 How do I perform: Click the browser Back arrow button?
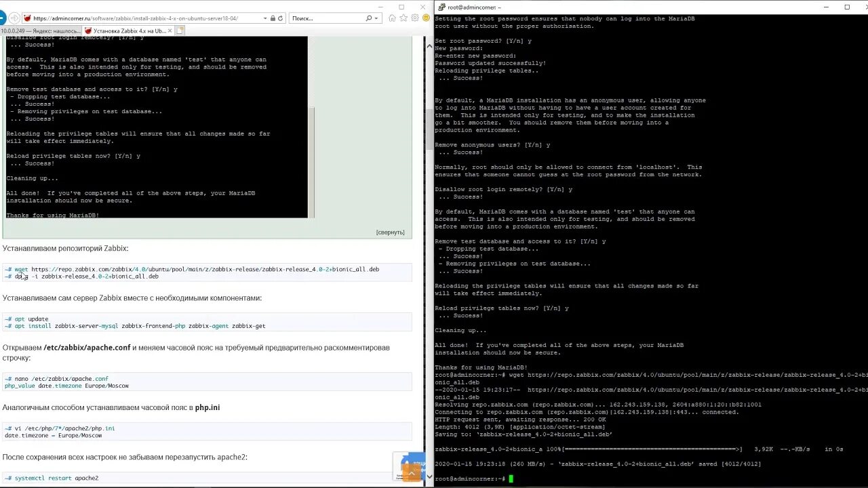point(3,18)
